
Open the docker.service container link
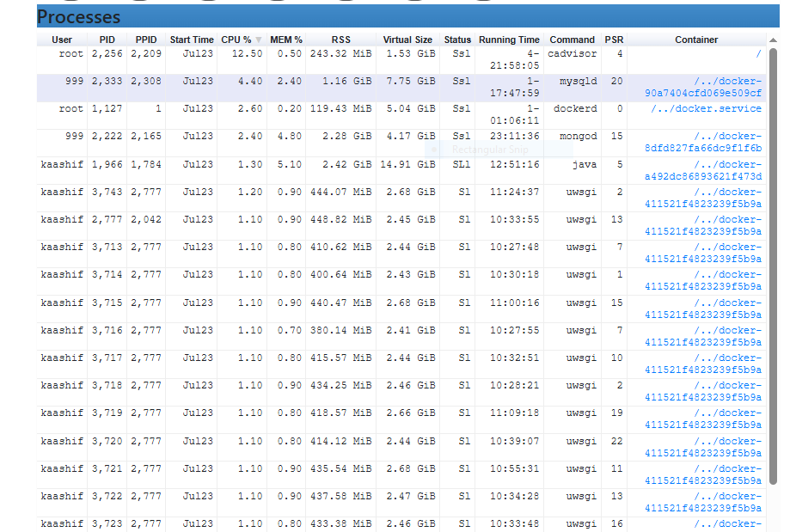tap(706, 108)
